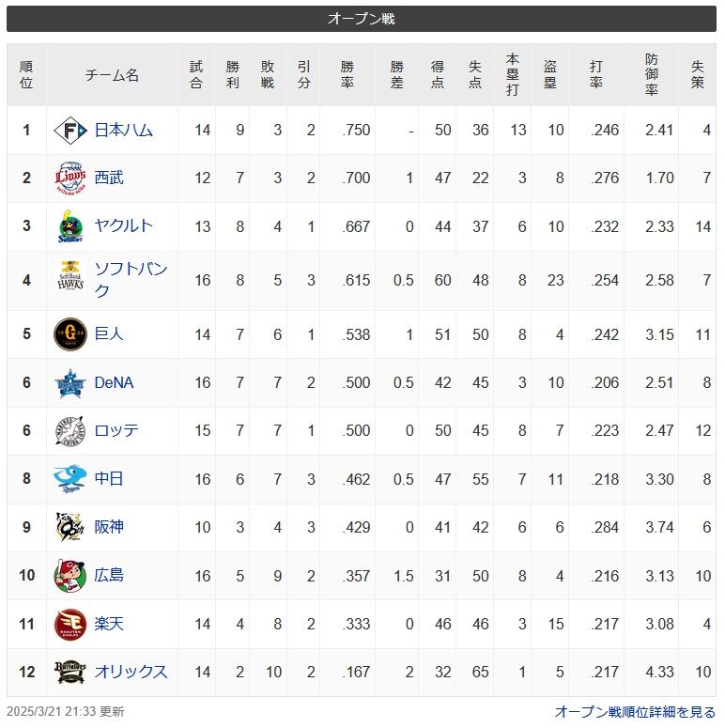Click the Rakuten Eagles team logo

click(x=70, y=624)
